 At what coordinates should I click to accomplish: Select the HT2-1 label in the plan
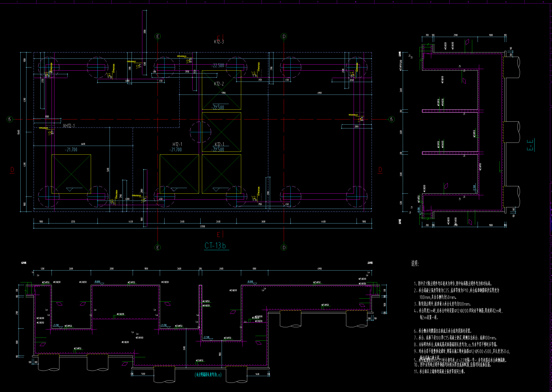[x=178, y=144]
